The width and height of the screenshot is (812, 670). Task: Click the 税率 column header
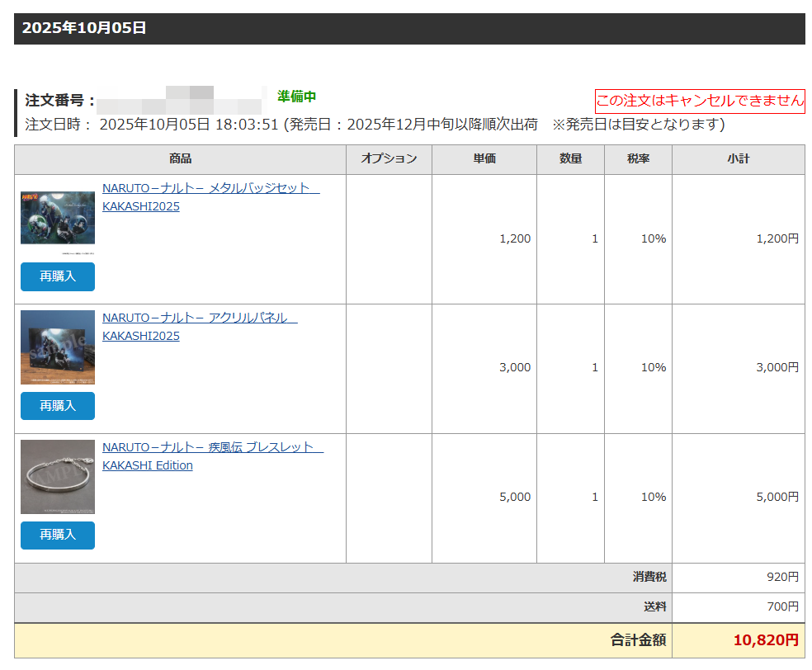[x=638, y=159]
